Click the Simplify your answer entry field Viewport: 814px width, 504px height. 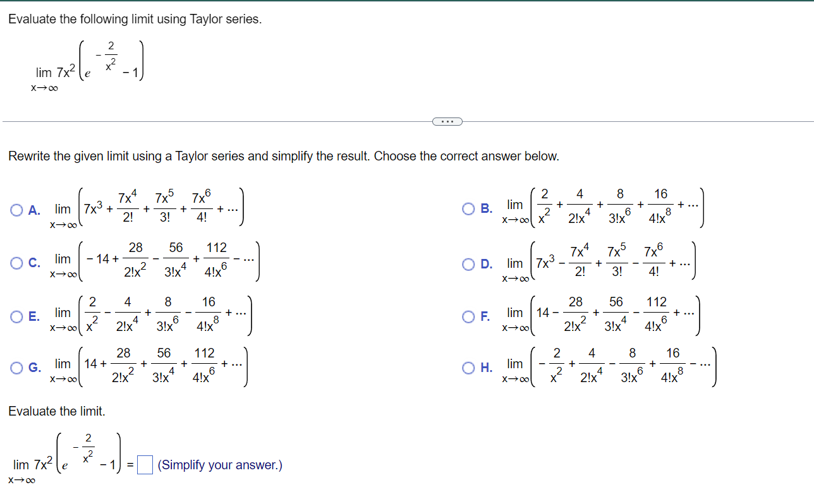point(145,464)
